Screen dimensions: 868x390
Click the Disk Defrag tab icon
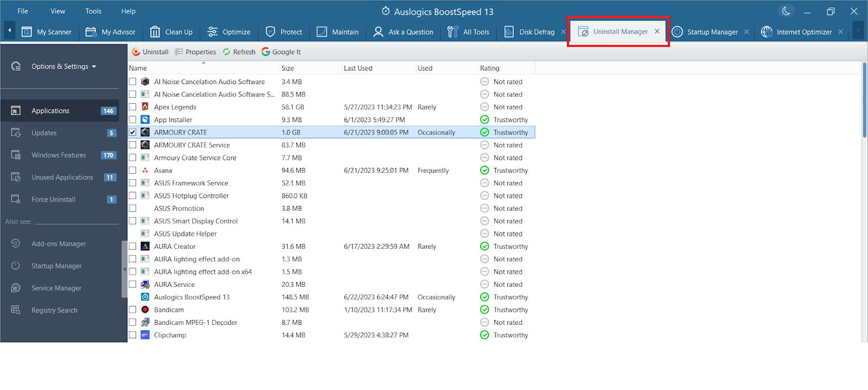click(x=509, y=32)
